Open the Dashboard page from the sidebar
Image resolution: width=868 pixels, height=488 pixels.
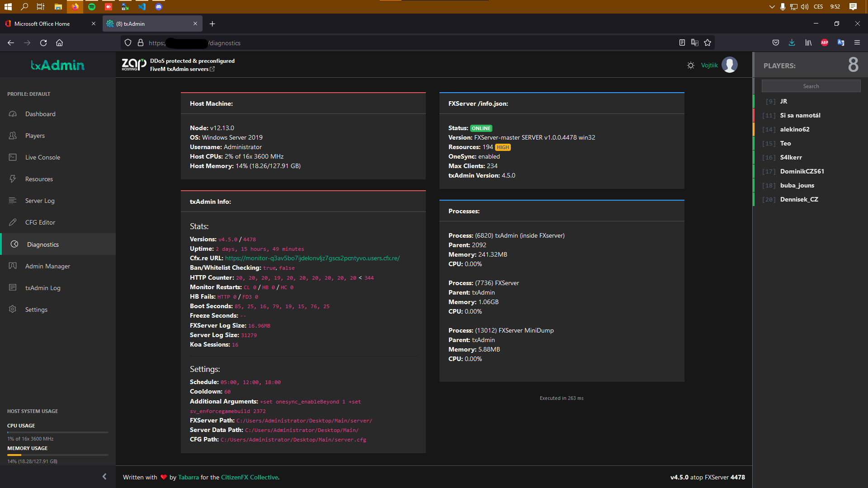(40, 114)
